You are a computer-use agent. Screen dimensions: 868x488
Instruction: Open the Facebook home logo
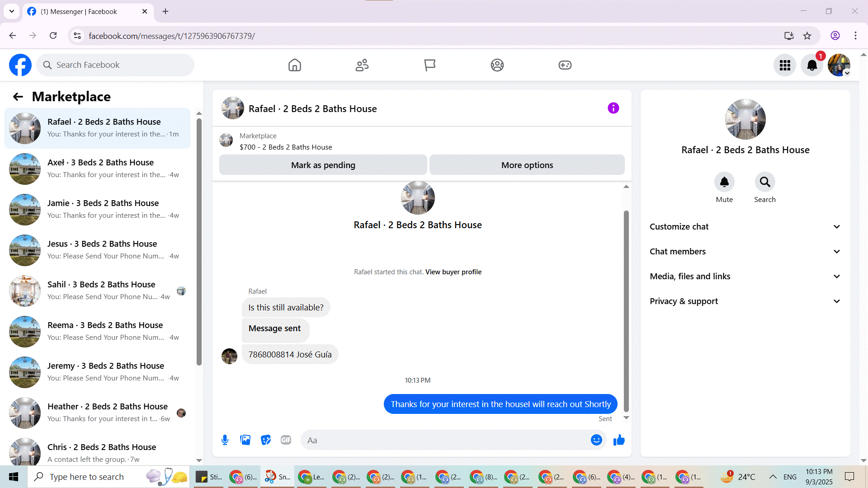[20, 65]
